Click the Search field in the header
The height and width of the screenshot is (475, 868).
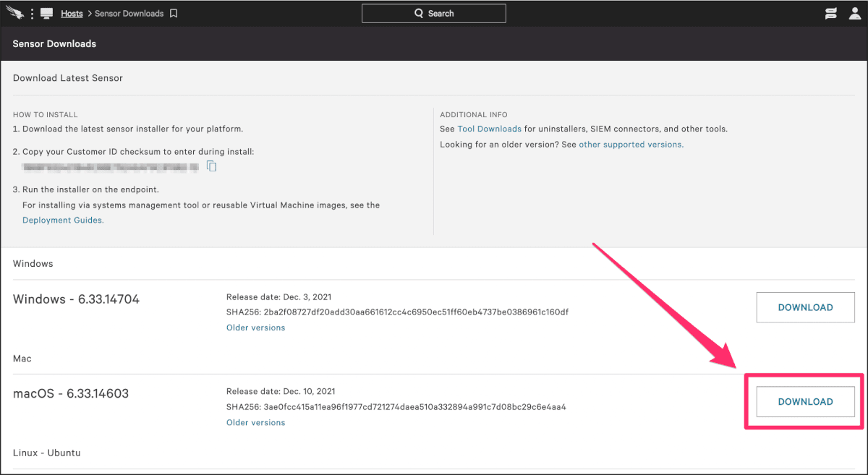(434, 13)
